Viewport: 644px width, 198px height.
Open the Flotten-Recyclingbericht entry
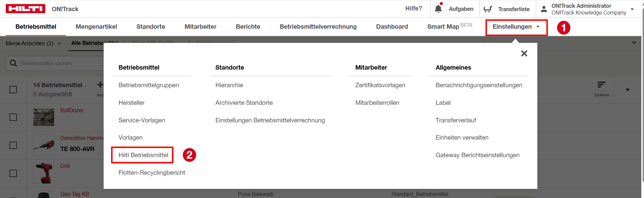[x=152, y=172]
